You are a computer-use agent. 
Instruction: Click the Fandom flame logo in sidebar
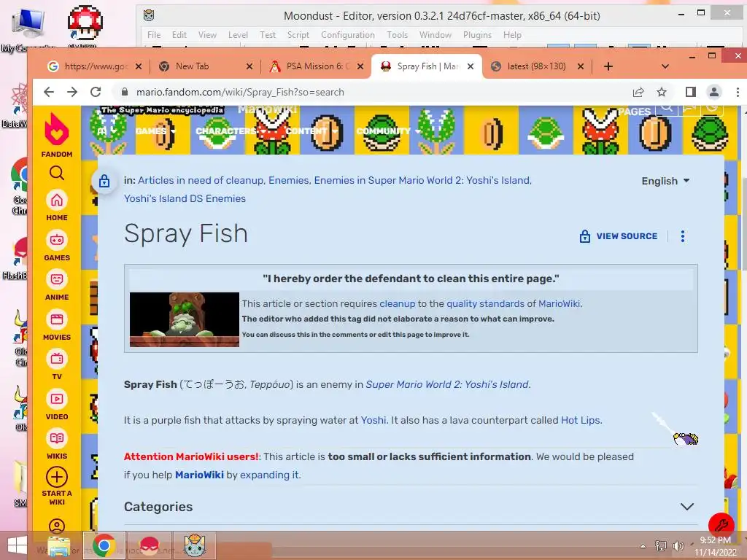click(57, 131)
